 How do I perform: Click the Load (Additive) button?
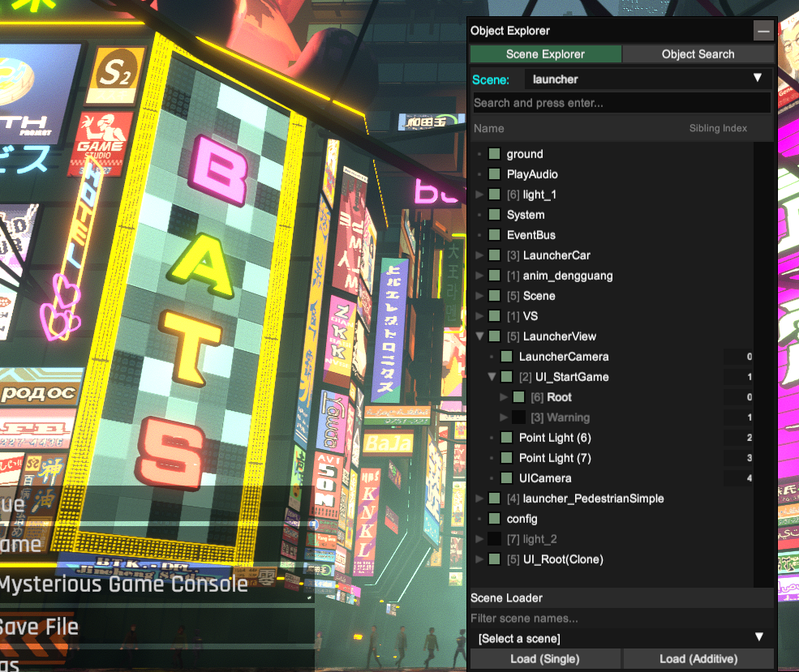[x=698, y=659]
